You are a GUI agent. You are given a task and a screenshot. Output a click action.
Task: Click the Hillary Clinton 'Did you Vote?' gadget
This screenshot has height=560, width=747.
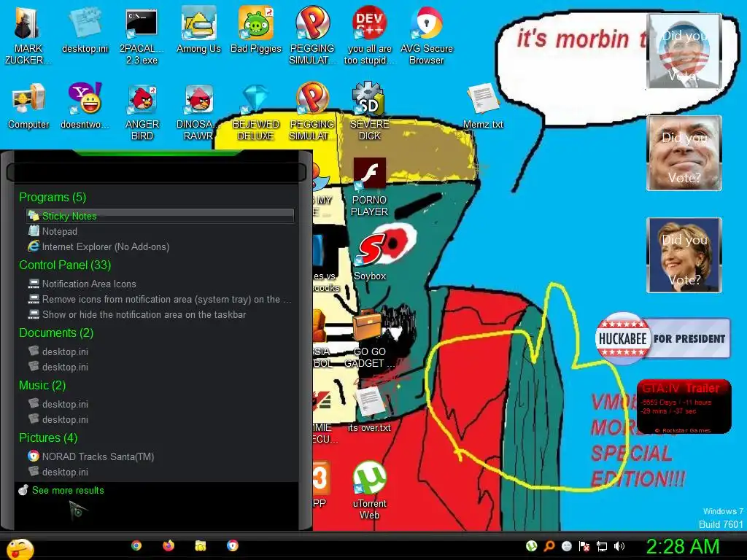pos(684,254)
